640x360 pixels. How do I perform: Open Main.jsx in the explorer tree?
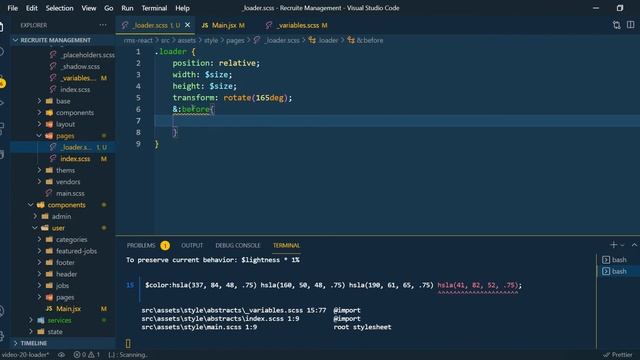pyautogui.click(x=68, y=309)
